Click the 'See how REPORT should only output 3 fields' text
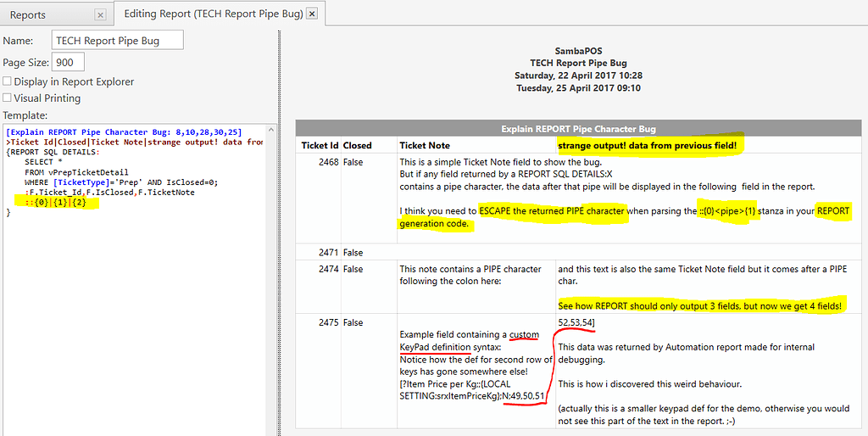The width and height of the screenshot is (868, 436). [x=700, y=306]
